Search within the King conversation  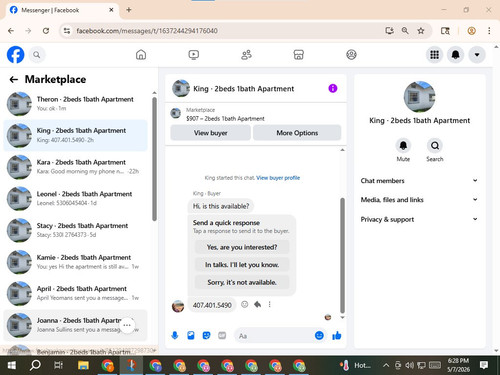[435, 146]
